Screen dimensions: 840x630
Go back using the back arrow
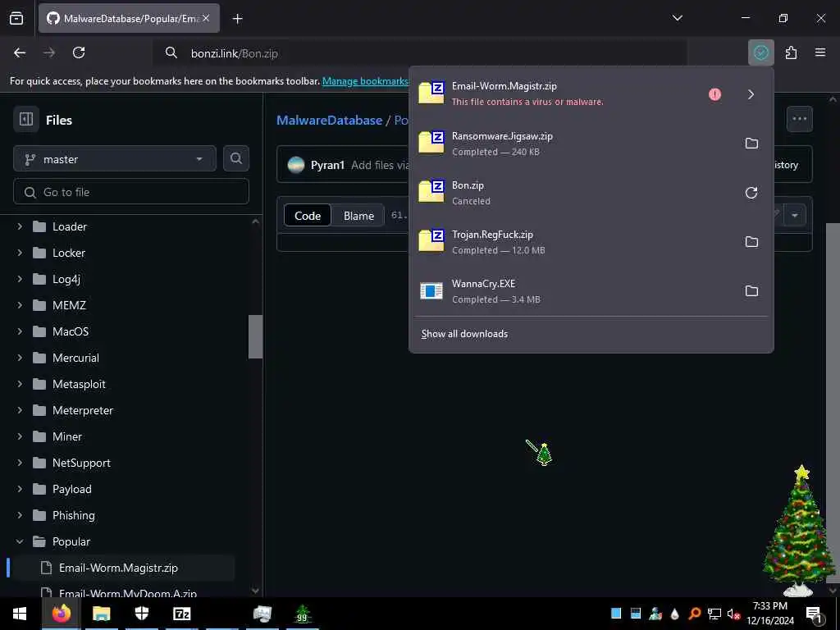tap(20, 52)
